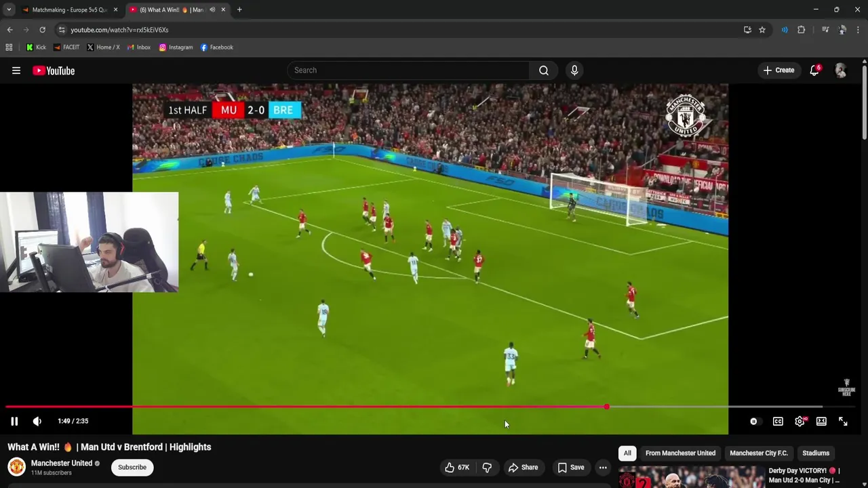Mute the YouTube tab audio icon
Image resolution: width=868 pixels, height=488 pixels.
pos(212,9)
